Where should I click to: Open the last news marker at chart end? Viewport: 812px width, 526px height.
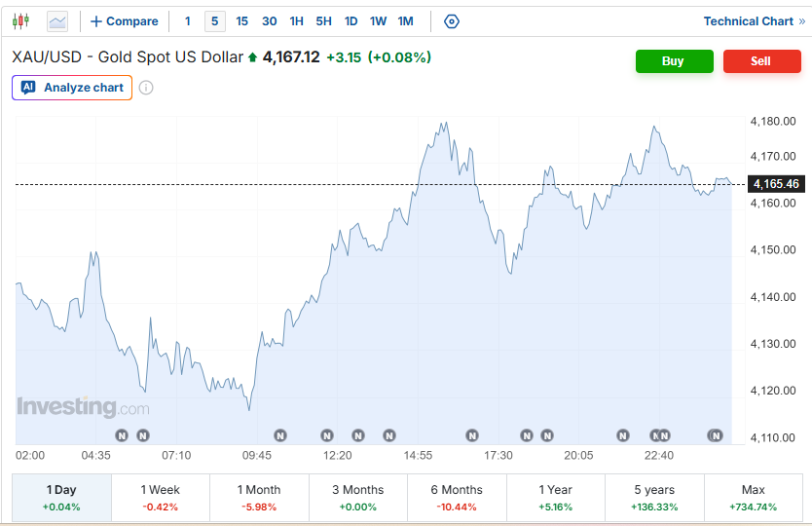coord(716,435)
